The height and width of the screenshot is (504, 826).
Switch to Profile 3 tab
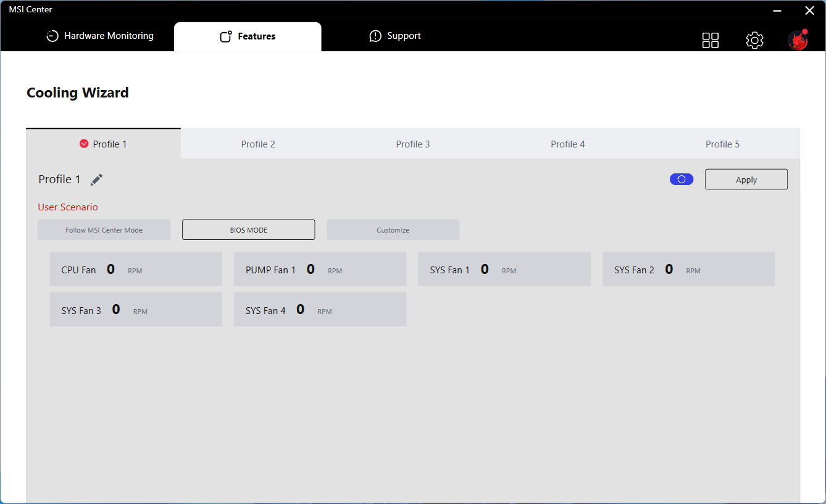pos(413,144)
